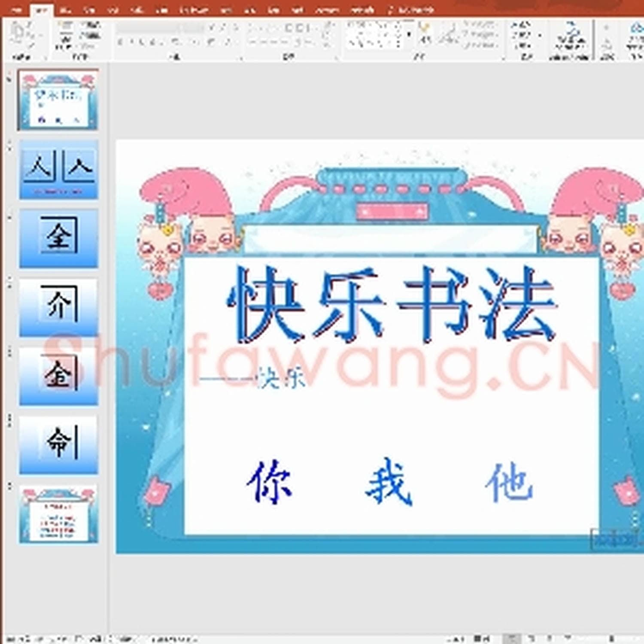Click the 快乐书法 title on the slide
This screenshot has width=644, height=644.
(x=392, y=304)
